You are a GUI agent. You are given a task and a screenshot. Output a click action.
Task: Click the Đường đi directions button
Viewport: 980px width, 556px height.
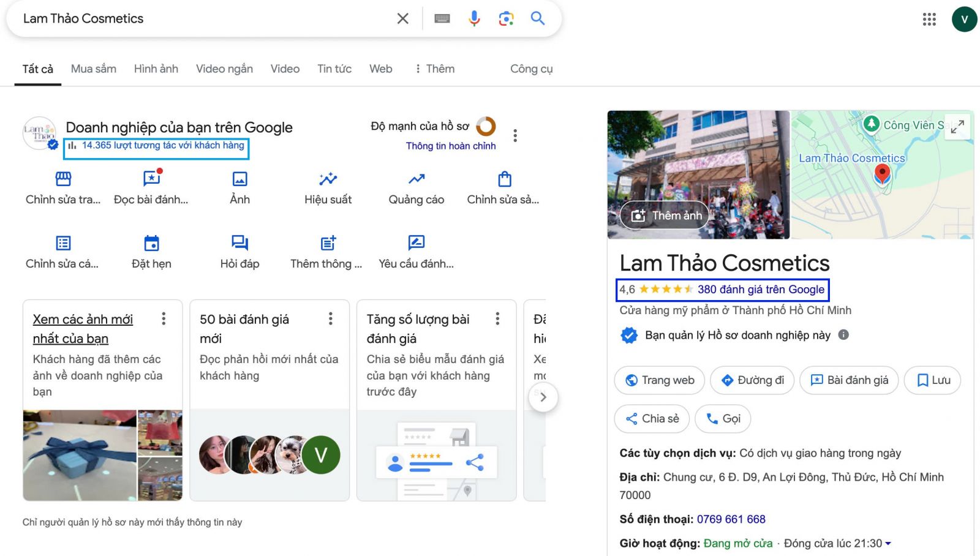pyautogui.click(x=752, y=380)
